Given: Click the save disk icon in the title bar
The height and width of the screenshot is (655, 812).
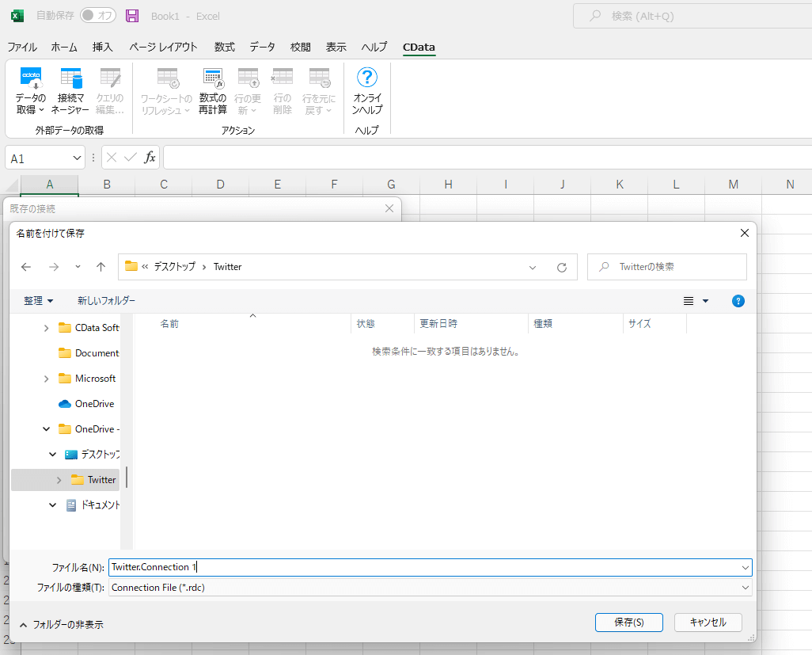Looking at the screenshot, I should click(x=132, y=16).
